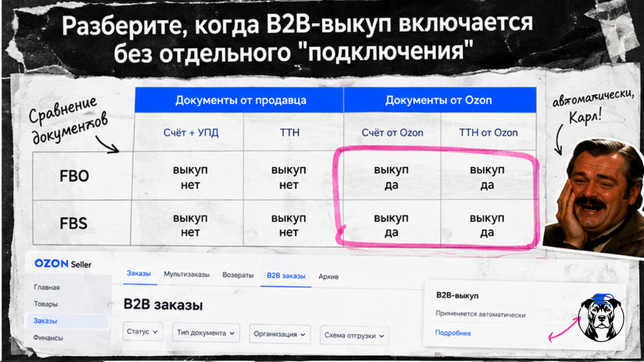Click the Применяется автоматически text
This screenshot has height=362, width=644.
pos(480,315)
